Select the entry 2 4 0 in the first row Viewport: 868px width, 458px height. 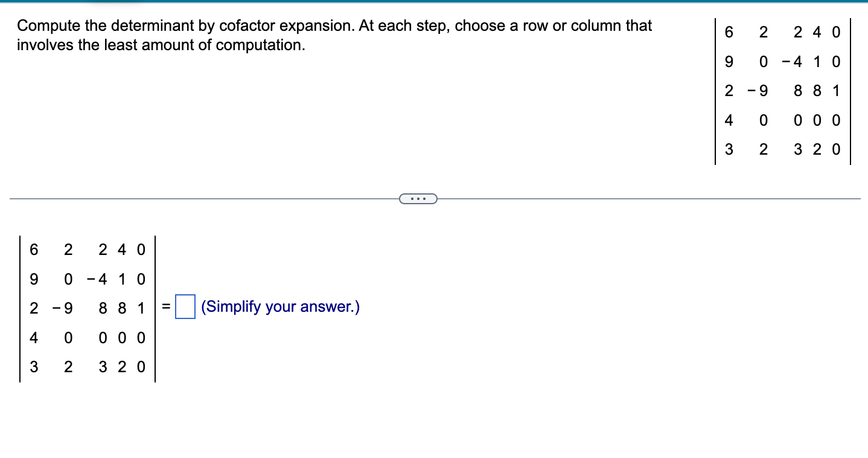pos(121,250)
